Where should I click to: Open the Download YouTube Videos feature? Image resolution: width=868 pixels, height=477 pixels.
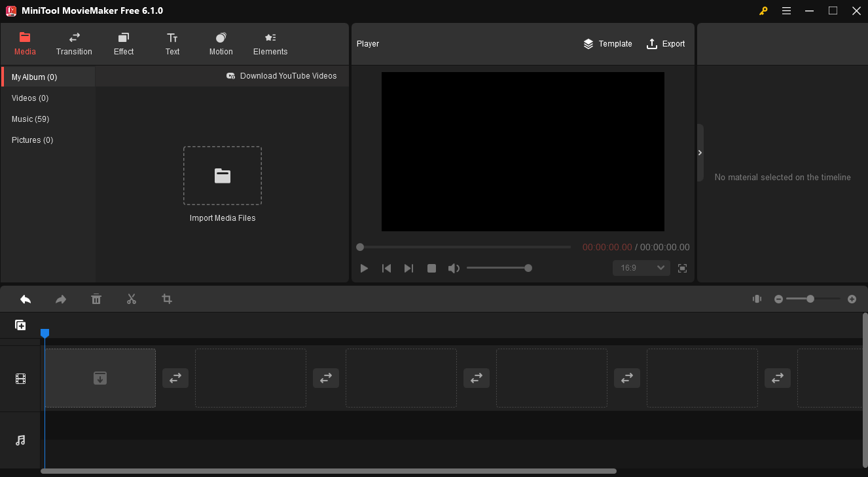tap(281, 75)
